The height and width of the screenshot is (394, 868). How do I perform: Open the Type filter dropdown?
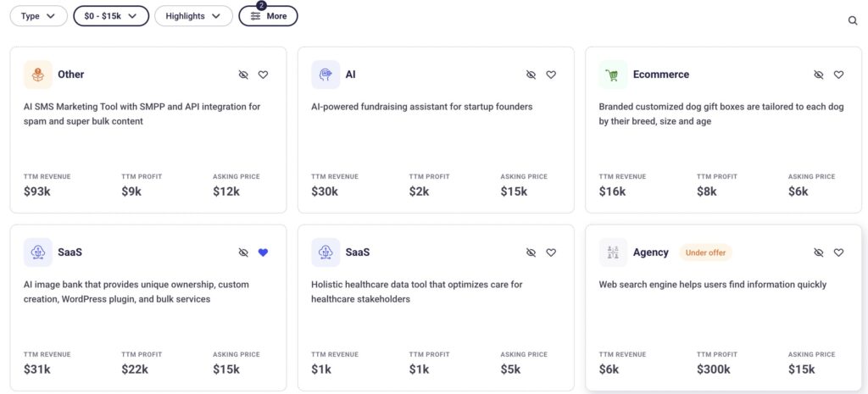tap(38, 16)
